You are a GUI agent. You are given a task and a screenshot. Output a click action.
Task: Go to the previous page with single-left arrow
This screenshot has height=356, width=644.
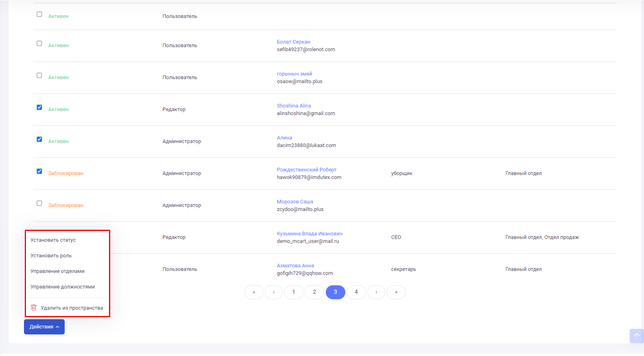[x=274, y=292]
